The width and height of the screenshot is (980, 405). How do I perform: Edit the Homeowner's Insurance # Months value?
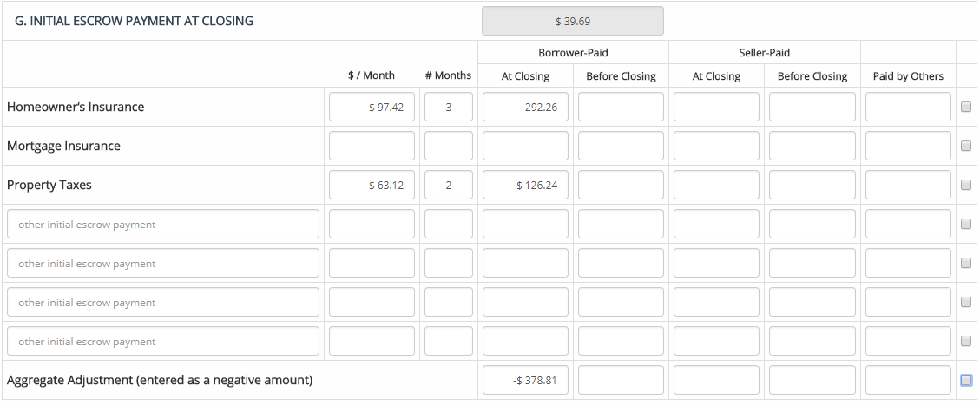click(x=448, y=108)
